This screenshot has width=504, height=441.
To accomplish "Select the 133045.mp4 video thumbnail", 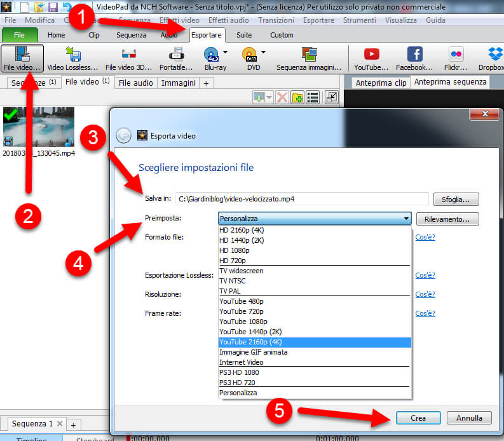I will pyautogui.click(x=39, y=126).
